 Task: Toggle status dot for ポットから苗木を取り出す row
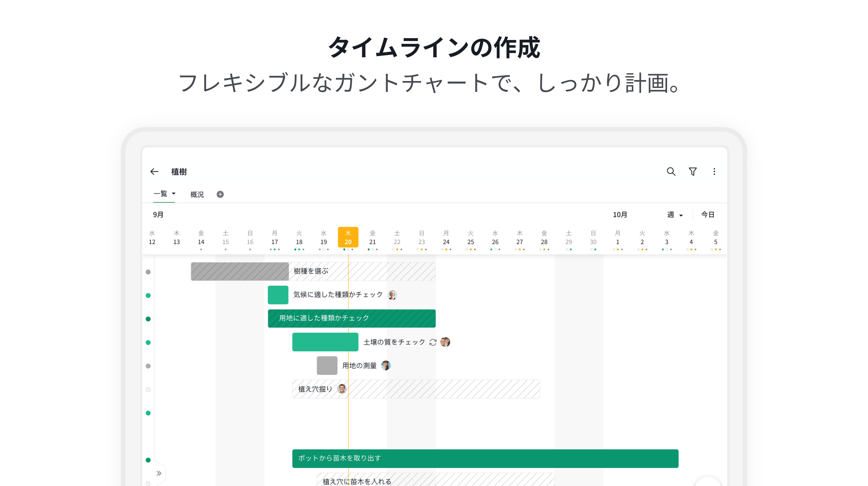[x=148, y=460]
